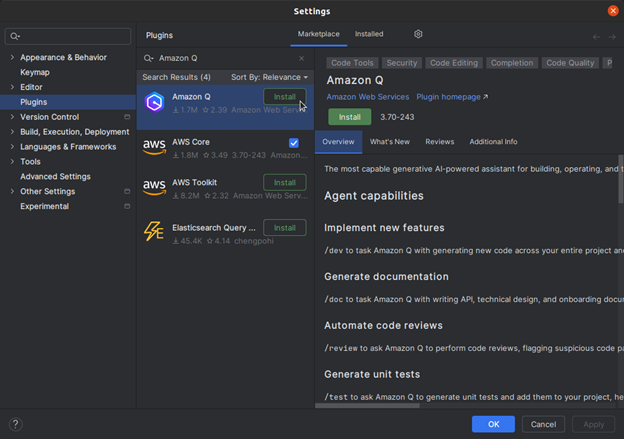Click the 3.70-243 version text

(x=397, y=117)
